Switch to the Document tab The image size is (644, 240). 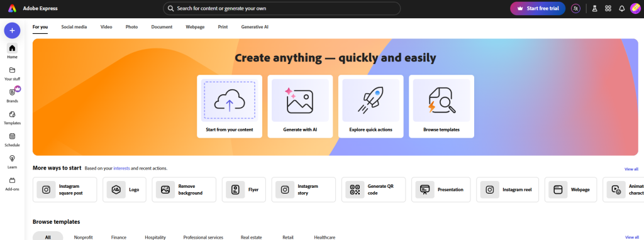point(162,27)
